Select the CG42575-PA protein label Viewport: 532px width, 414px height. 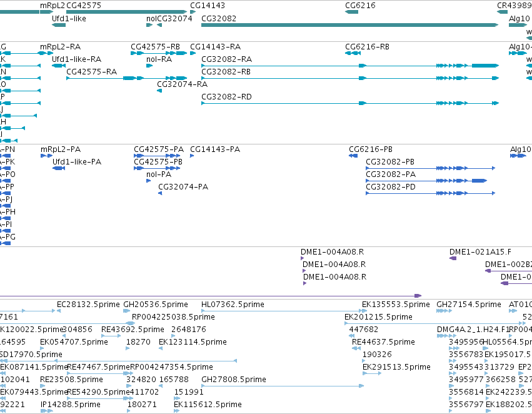[x=159, y=149]
